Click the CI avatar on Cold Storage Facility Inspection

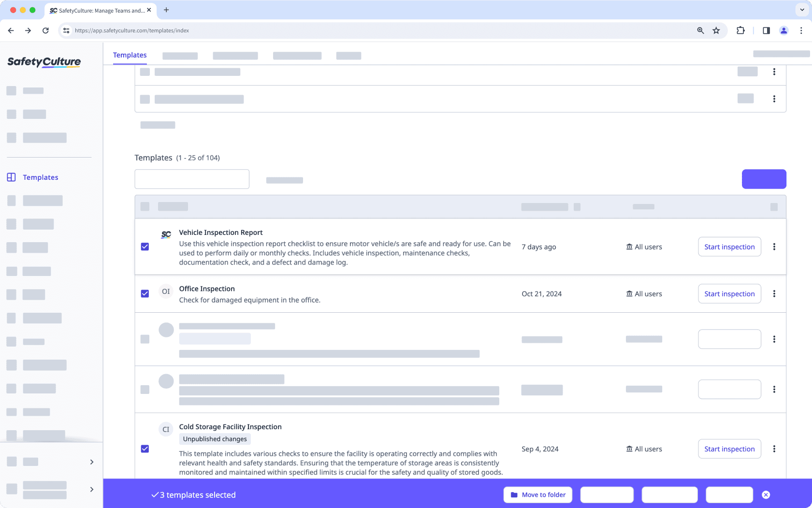(x=166, y=429)
